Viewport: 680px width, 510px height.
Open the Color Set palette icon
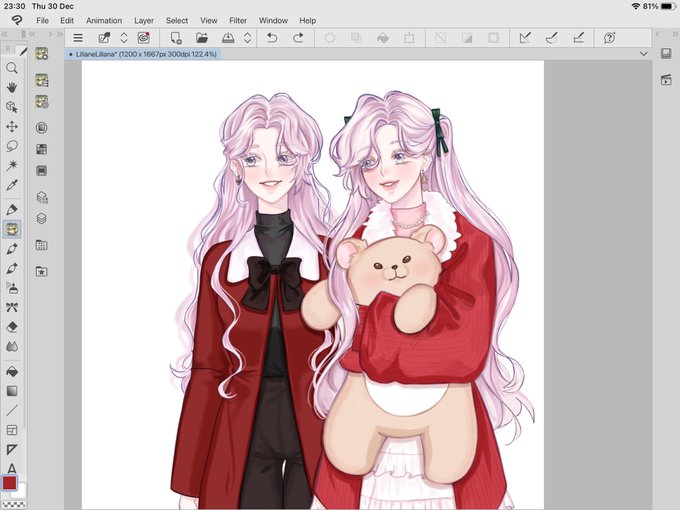[x=42, y=150]
